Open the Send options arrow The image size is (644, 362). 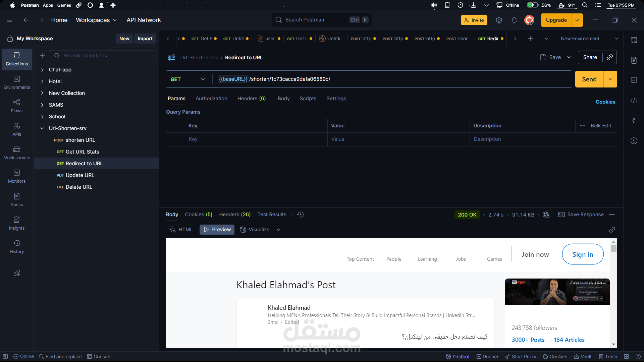point(610,79)
